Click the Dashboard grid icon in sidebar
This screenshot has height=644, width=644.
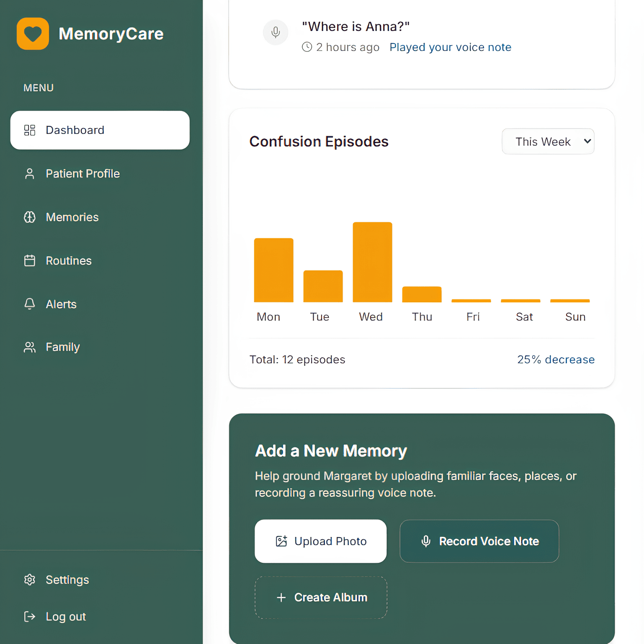point(30,130)
